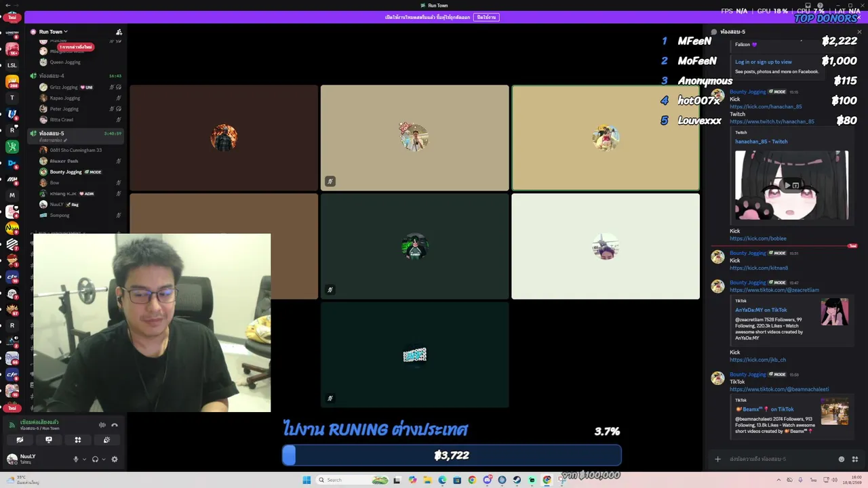Click the invite people icon beside Run Town
The height and width of the screenshot is (488, 868).
119,32
